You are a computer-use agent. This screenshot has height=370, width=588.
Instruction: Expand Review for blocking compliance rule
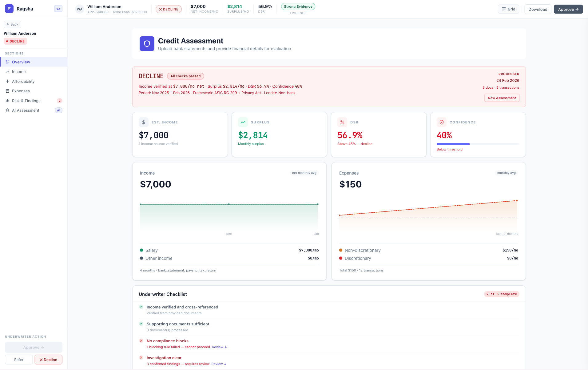click(219, 347)
